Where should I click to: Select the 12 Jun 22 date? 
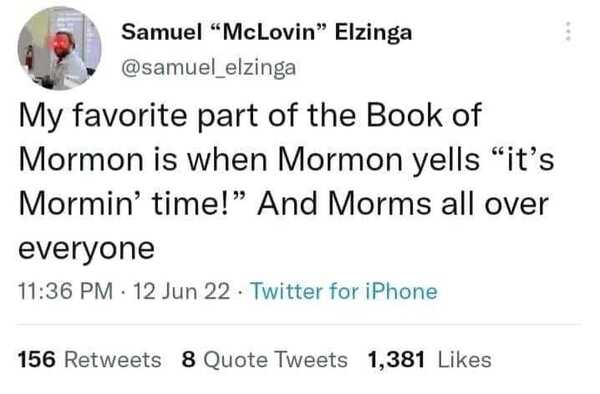[x=181, y=291]
